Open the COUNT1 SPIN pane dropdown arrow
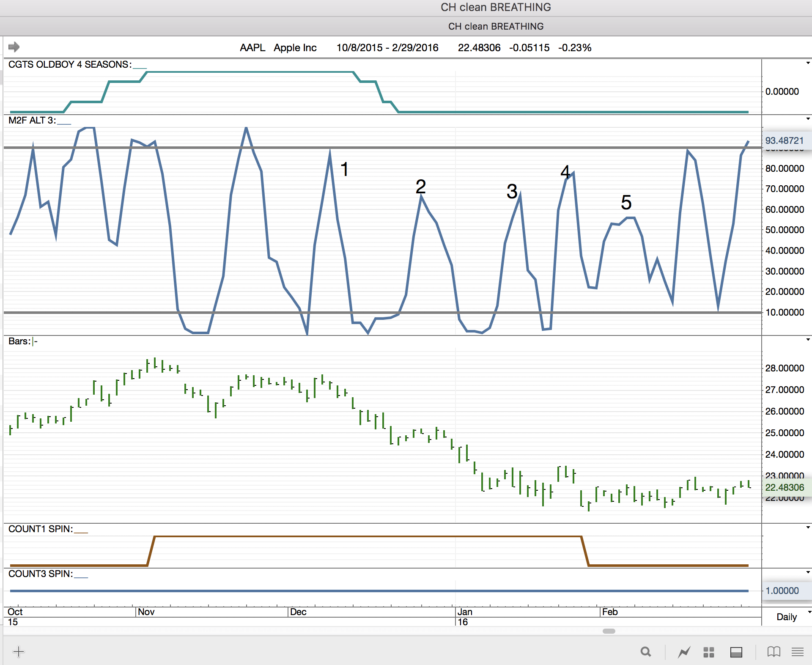 coord(808,528)
